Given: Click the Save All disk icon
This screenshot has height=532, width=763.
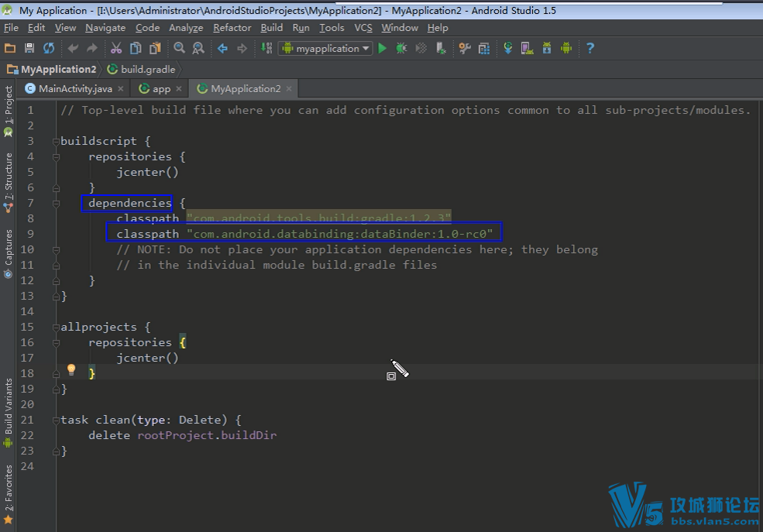Looking at the screenshot, I should pyautogui.click(x=29, y=48).
